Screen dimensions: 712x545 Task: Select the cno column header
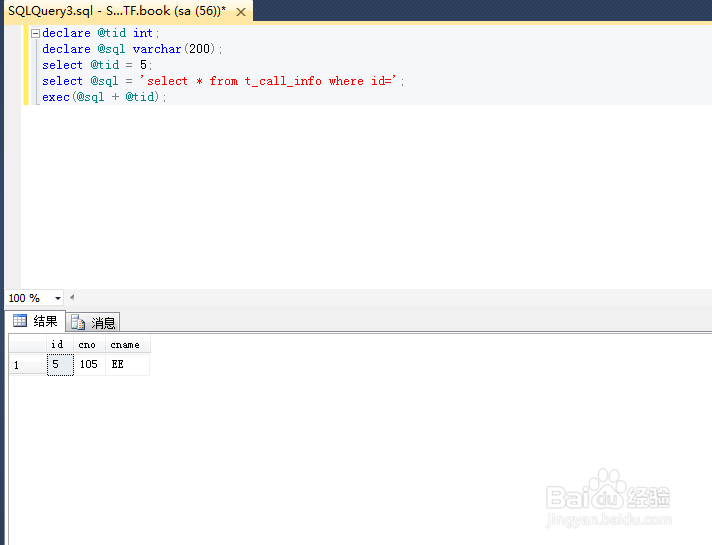pyautogui.click(x=89, y=345)
